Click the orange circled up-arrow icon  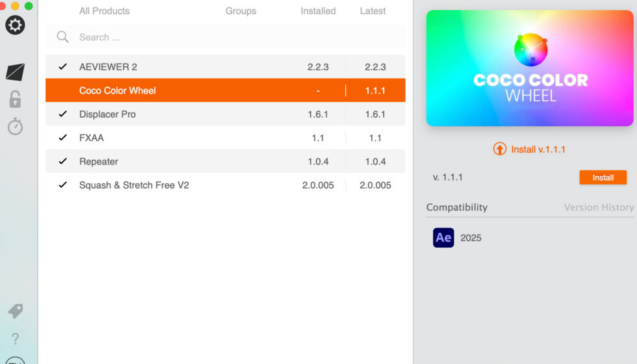pyautogui.click(x=500, y=149)
